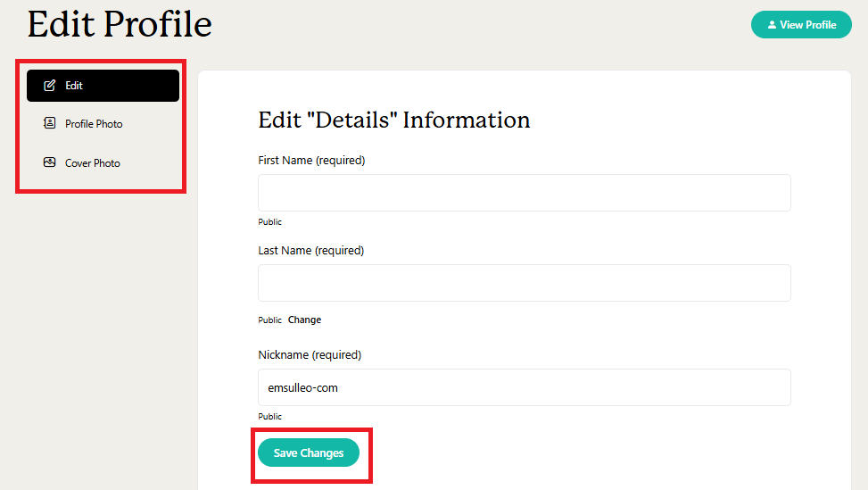Click the person icon on View Profile
Image resolution: width=868 pixels, height=490 pixels.
[x=772, y=25]
